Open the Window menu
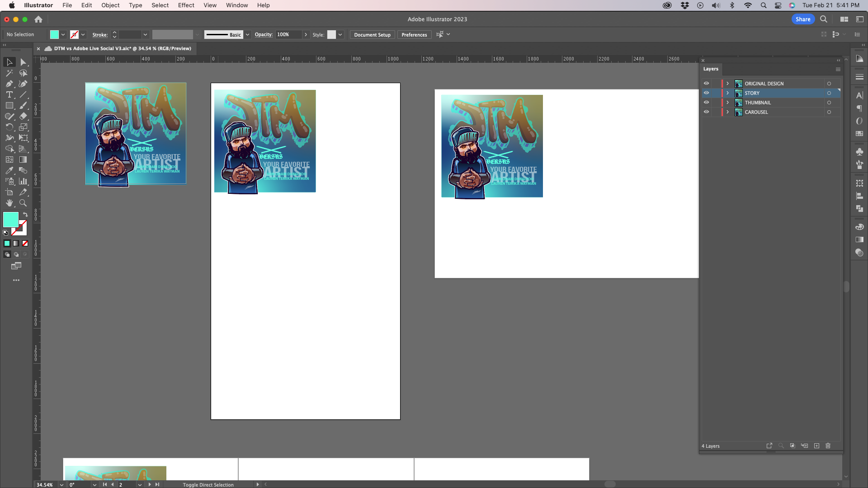Screen dimensions: 868x488 (x=237, y=5)
